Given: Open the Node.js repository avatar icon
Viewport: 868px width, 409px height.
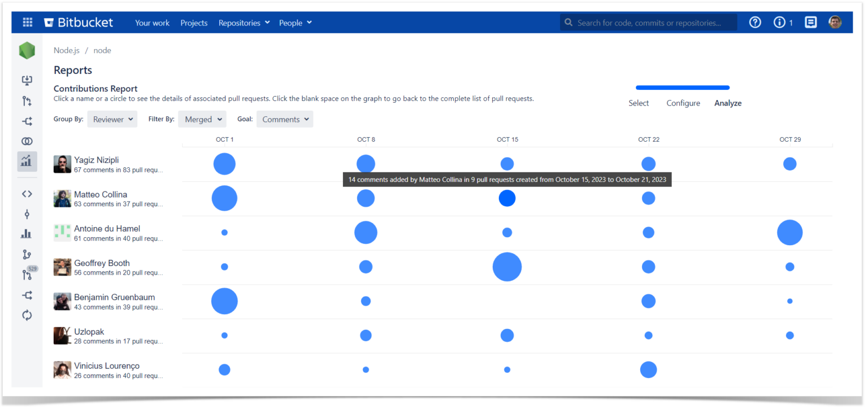Looking at the screenshot, I should pyautogui.click(x=27, y=50).
